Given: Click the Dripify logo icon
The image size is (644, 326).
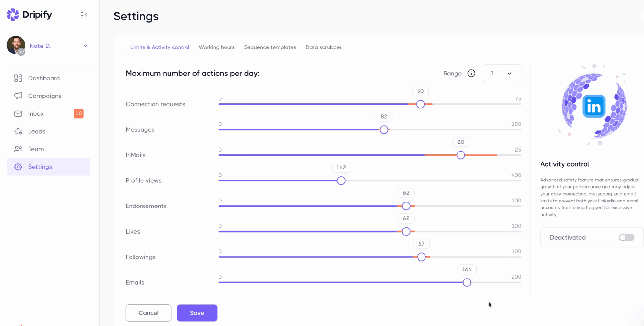Looking at the screenshot, I should point(13,14).
